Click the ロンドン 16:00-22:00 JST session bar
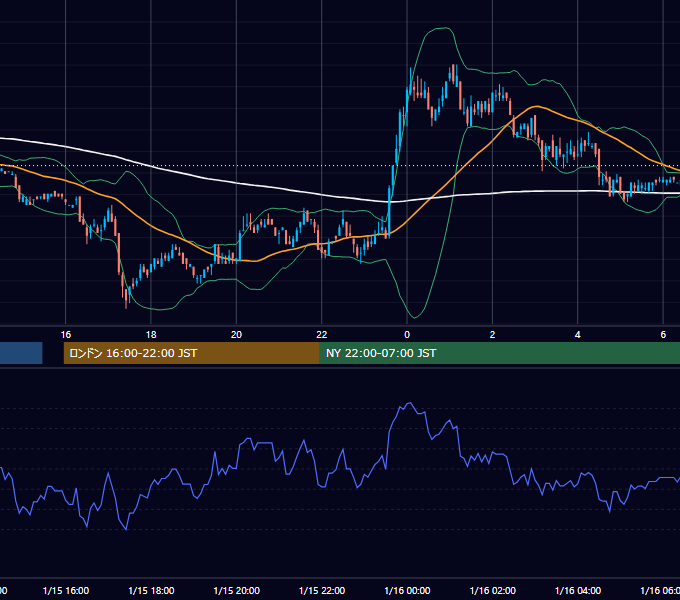The image size is (680, 600). click(191, 353)
